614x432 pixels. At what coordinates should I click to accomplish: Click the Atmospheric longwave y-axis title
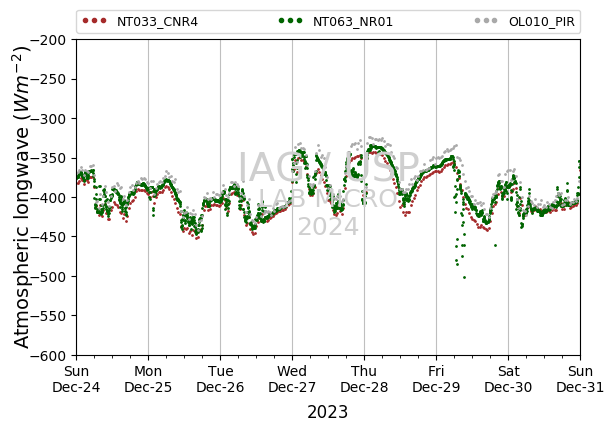(x=22, y=197)
